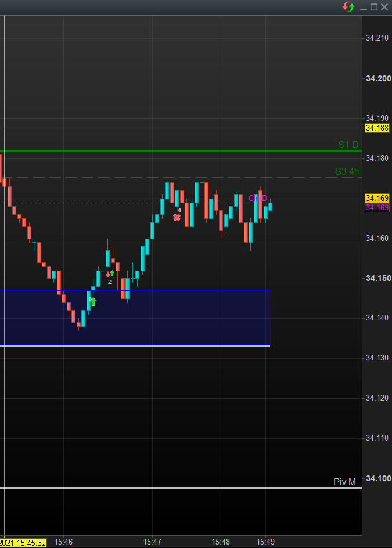Image resolution: width=392 pixels, height=548 pixels.
Task: Select the small red down arrow above the 2
Action: (107, 275)
